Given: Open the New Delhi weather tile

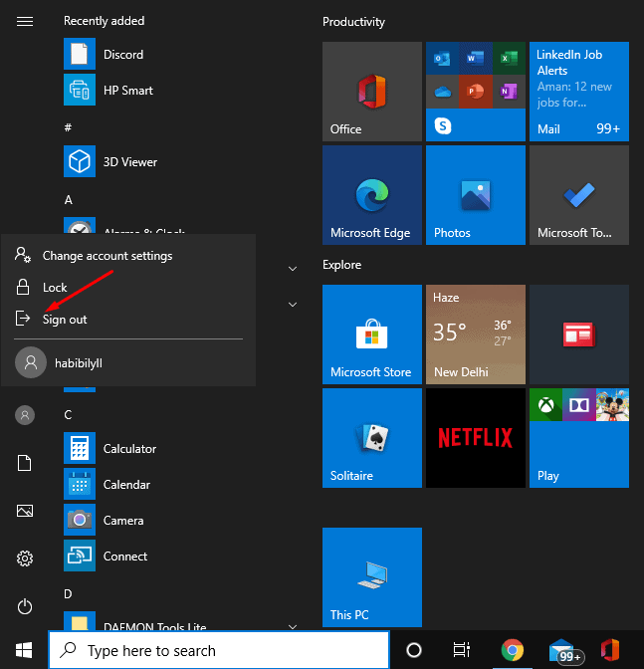Looking at the screenshot, I should (x=476, y=334).
